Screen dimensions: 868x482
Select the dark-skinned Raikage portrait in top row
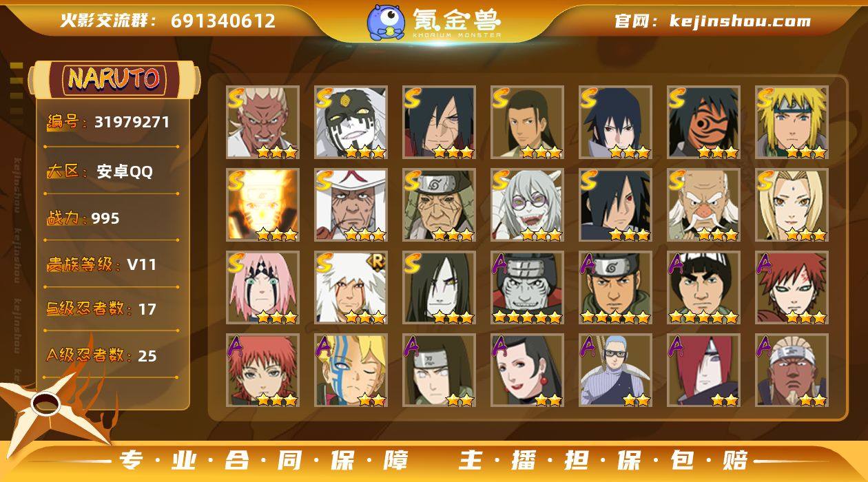coord(262,123)
